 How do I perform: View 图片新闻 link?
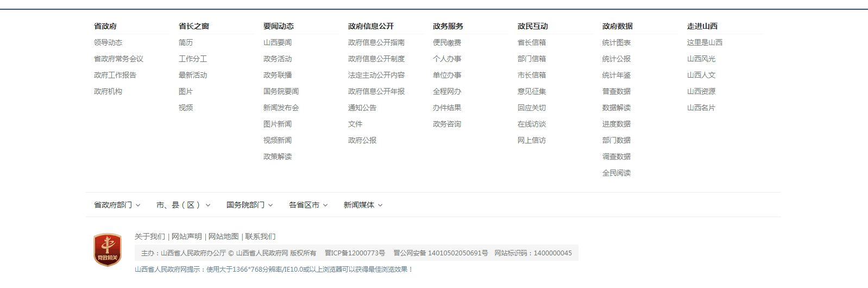[x=278, y=124]
